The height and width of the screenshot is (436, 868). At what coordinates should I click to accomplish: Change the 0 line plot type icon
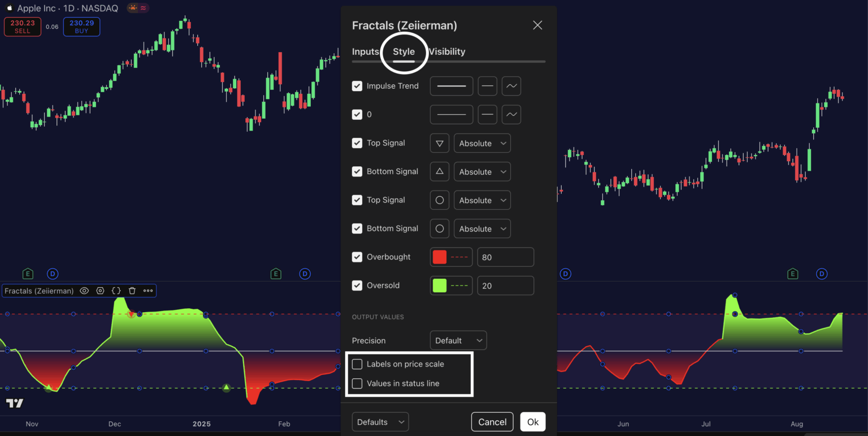(511, 114)
